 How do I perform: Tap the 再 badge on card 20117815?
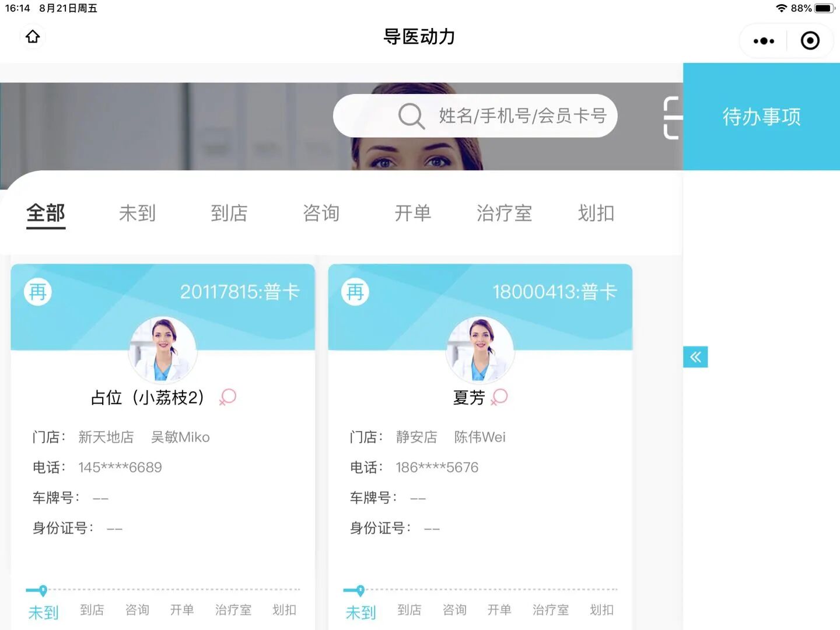point(38,292)
